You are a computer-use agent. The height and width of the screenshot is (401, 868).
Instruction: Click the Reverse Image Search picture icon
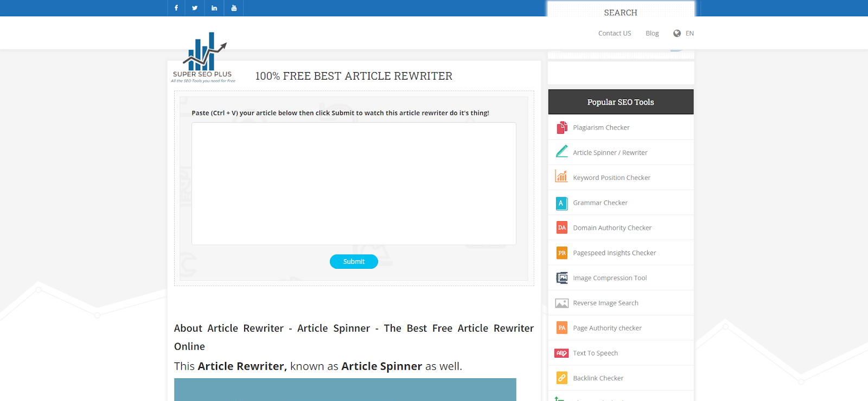(562, 303)
